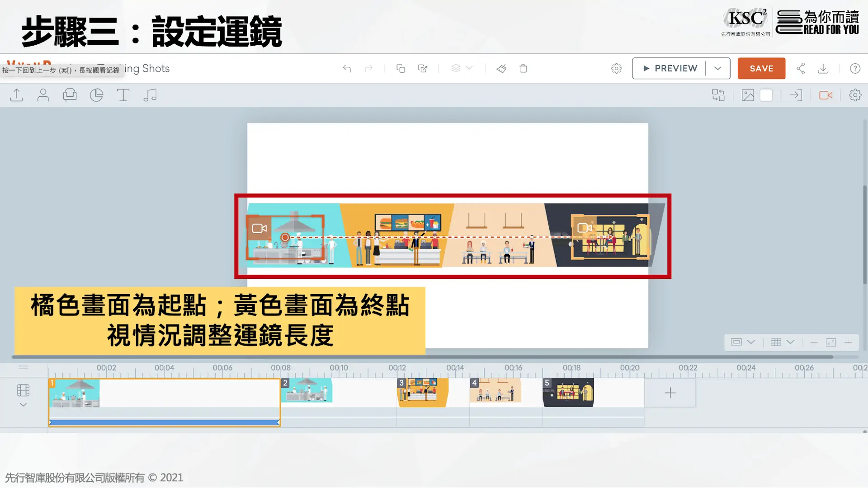This screenshot has height=488, width=868.
Task: Select scene 5 thumbnail in timeline
Action: 568,393
